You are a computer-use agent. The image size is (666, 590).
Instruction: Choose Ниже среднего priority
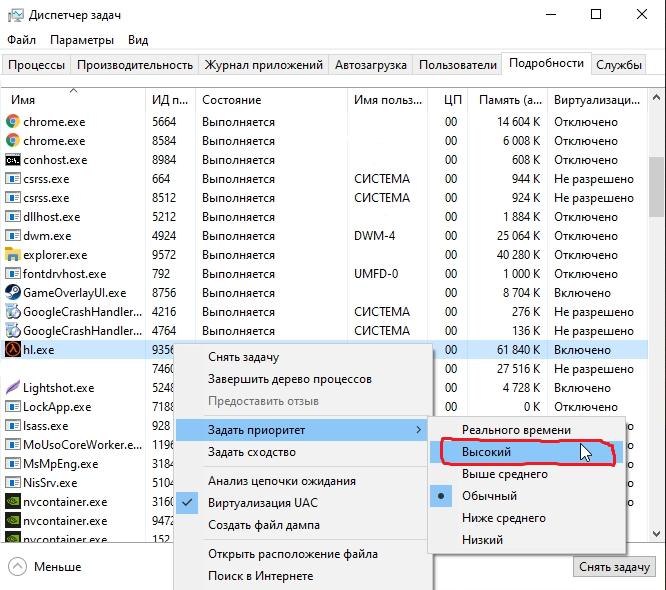click(x=527, y=518)
